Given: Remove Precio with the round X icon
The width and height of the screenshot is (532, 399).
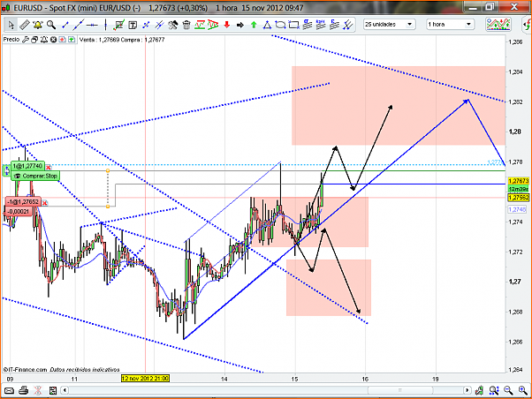Looking at the screenshot, I should point(53,40).
